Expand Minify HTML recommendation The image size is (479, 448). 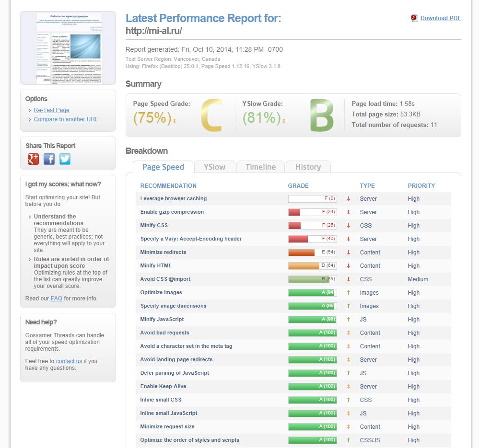click(x=156, y=266)
